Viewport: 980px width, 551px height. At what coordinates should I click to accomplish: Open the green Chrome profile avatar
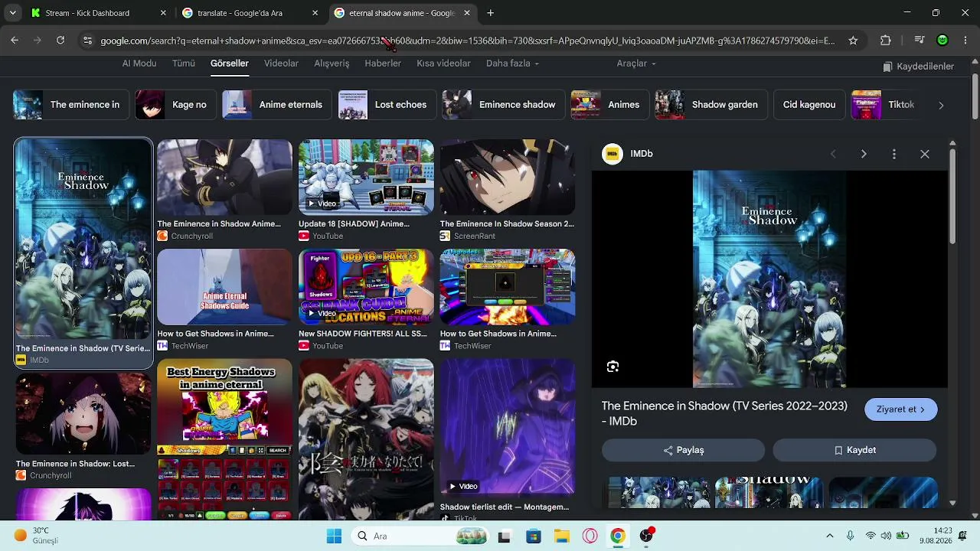pos(942,41)
